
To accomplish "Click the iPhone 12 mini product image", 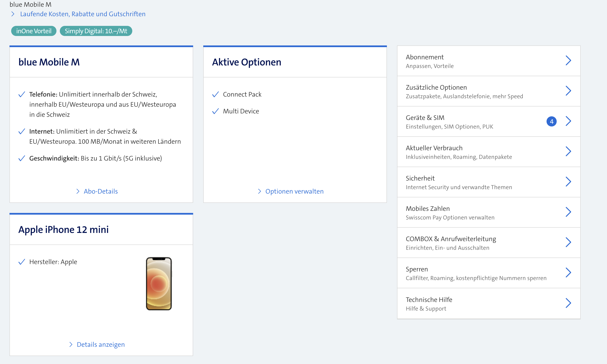I will click(159, 284).
